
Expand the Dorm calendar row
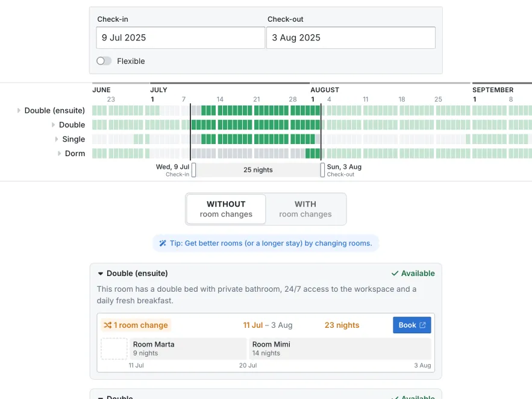(60, 154)
